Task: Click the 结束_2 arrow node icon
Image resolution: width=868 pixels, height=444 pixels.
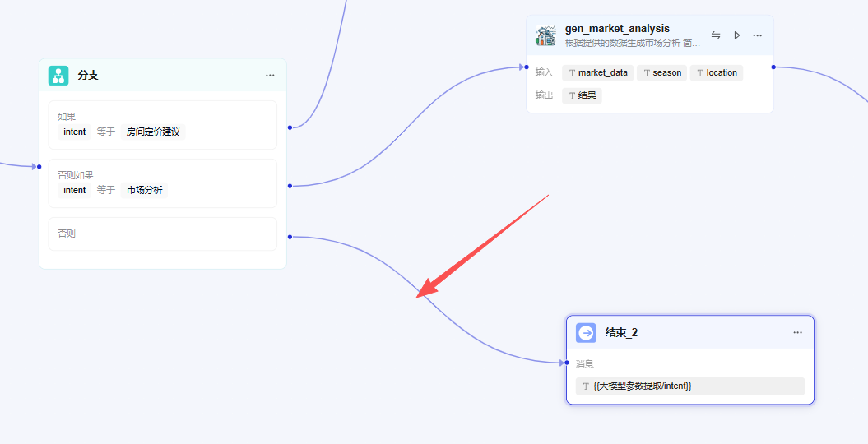Action: (x=586, y=333)
